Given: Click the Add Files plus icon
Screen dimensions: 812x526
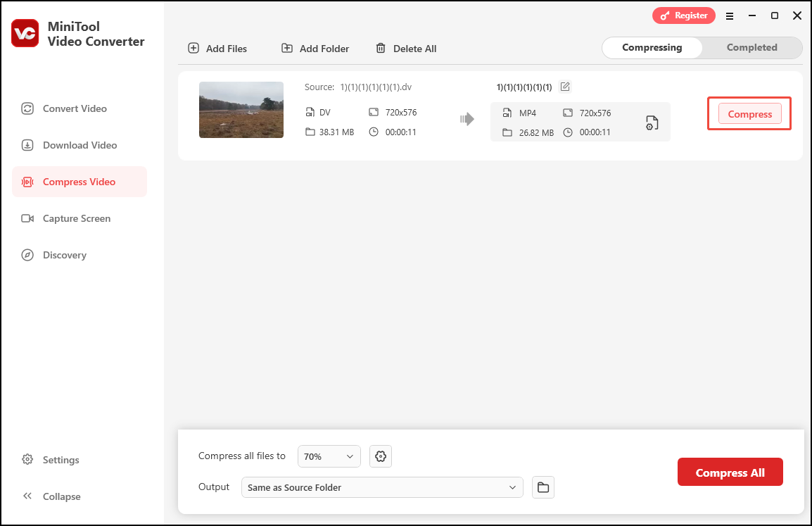Looking at the screenshot, I should point(194,48).
